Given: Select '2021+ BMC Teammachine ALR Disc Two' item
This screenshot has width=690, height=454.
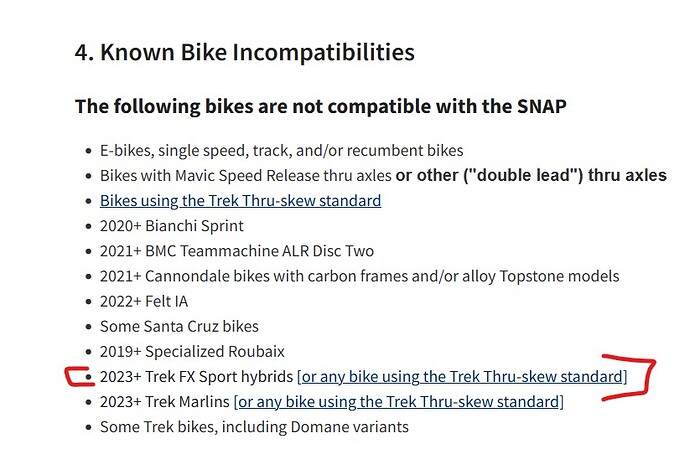Looking at the screenshot, I should 237,251.
